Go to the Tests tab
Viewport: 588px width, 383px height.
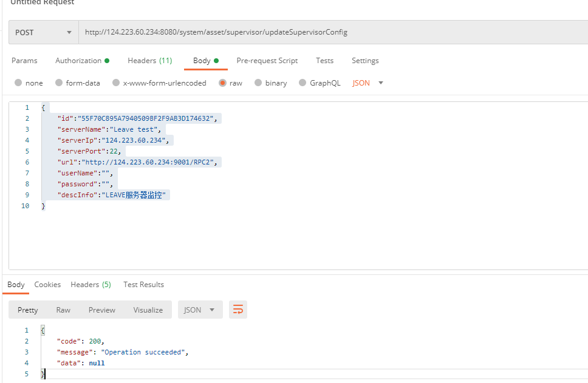324,61
